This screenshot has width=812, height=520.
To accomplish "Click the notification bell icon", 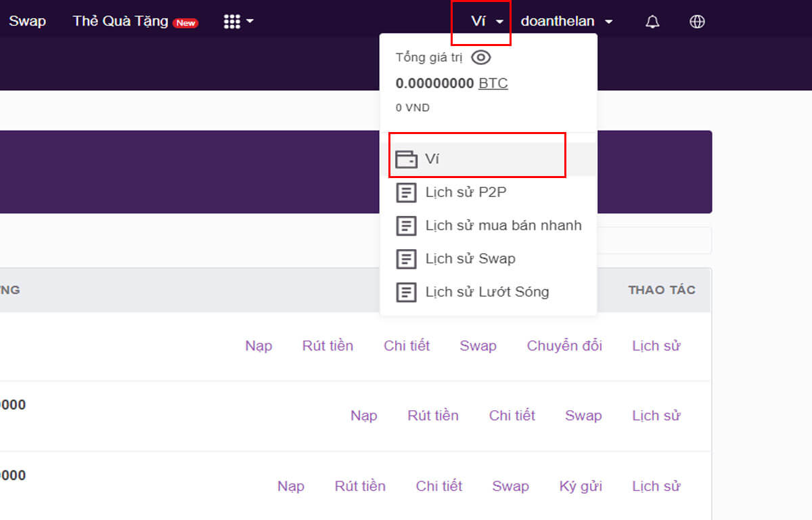I will click(652, 22).
